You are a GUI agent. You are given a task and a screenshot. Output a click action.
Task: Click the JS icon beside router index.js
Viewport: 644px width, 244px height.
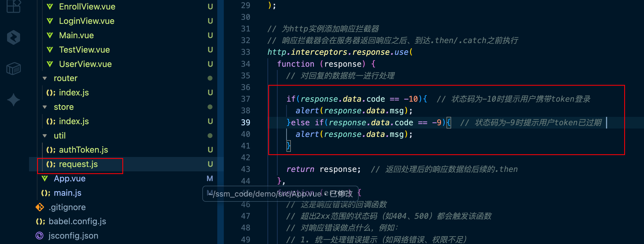click(51, 93)
